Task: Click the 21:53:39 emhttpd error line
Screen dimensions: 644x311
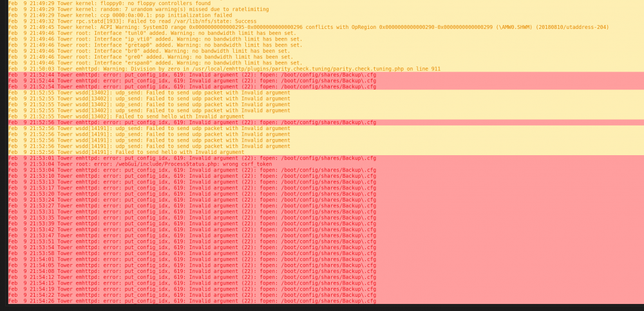Action: click(x=192, y=224)
